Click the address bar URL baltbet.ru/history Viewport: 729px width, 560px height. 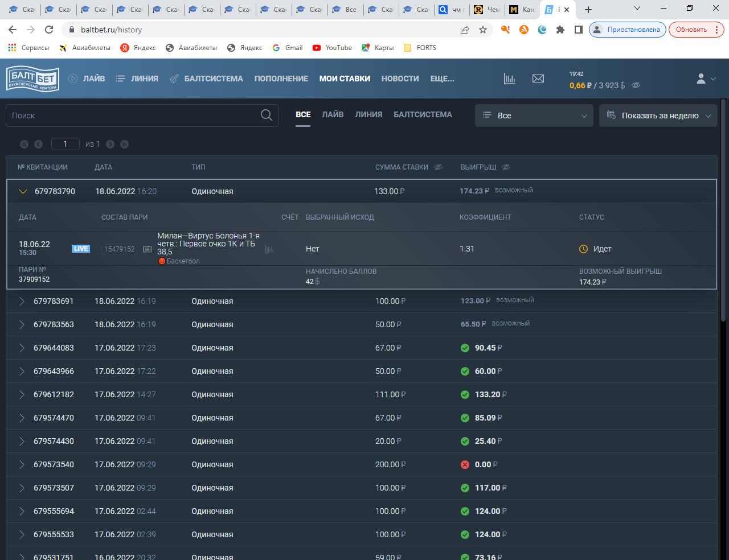point(112,30)
